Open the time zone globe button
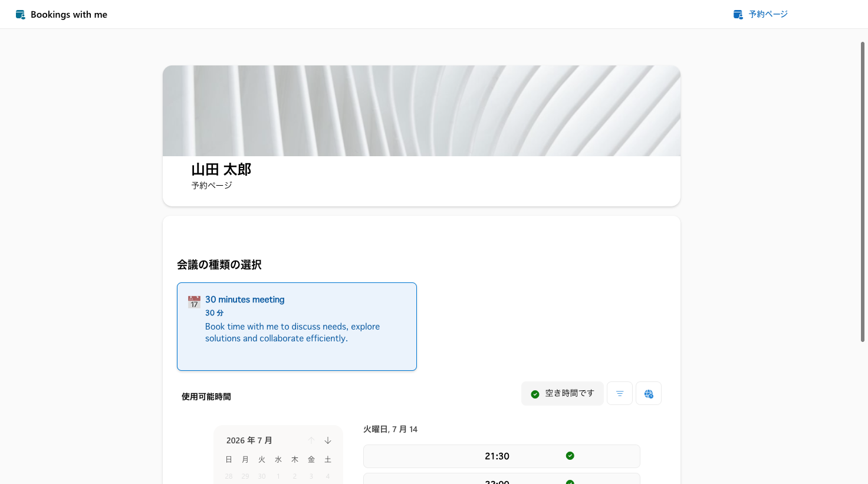 (x=649, y=393)
